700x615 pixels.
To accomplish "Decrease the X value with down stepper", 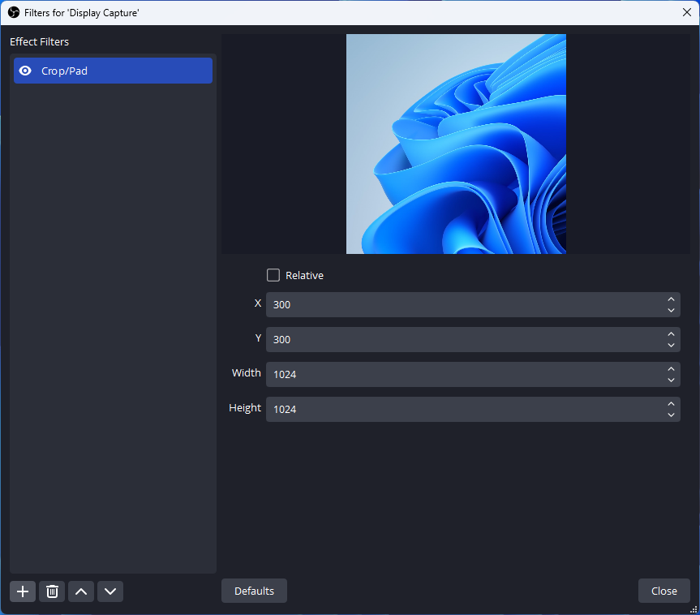I will coord(671,311).
